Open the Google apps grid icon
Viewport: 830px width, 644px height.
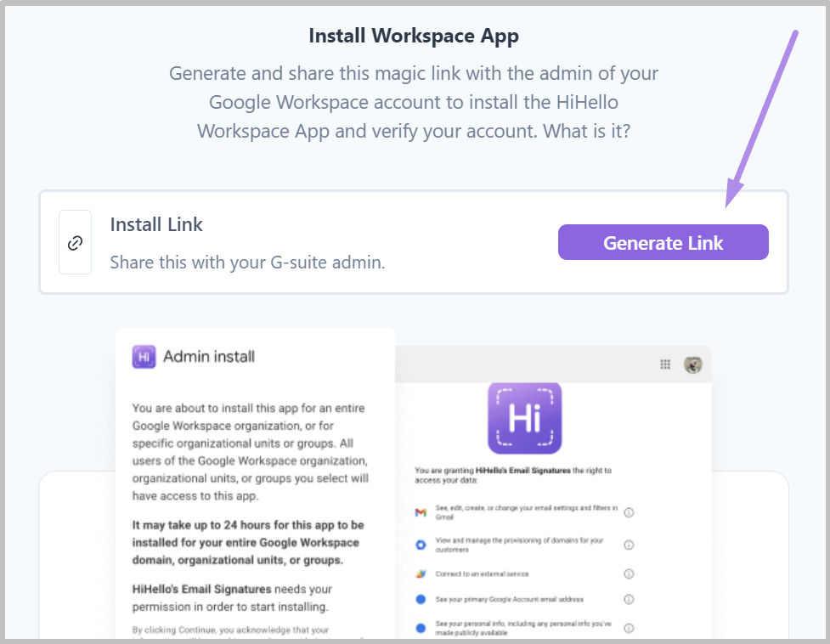pyautogui.click(x=665, y=364)
